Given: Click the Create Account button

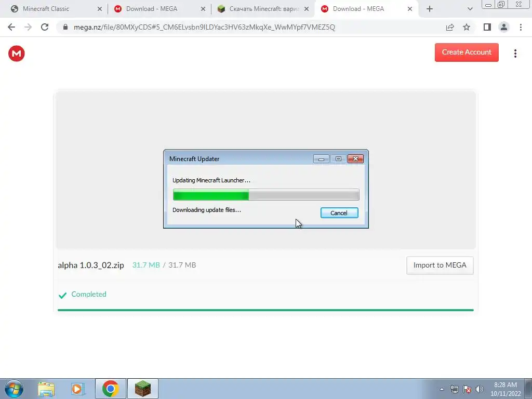Looking at the screenshot, I should 467,52.
